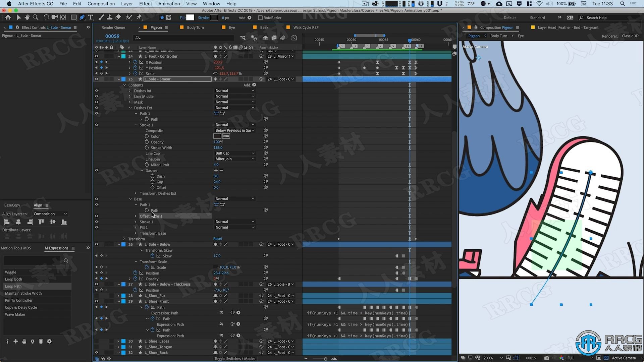Click the Stroke Color swatch on layer 25
Screen dimensions: 644x362
tap(217, 136)
